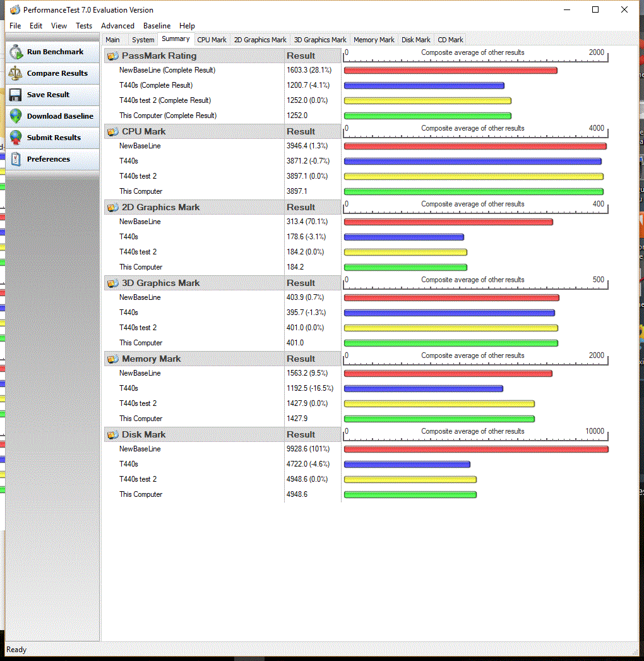The height and width of the screenshot is (661, 644).
Task: Click the Save Result floppy disk icon
Action: click(16, 95)
